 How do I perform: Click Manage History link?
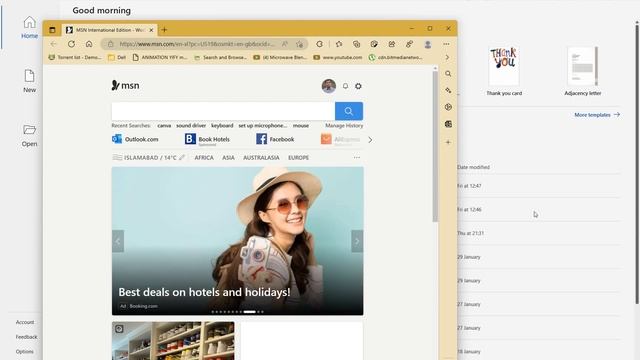pyautogui.click(x=344, y=126)
